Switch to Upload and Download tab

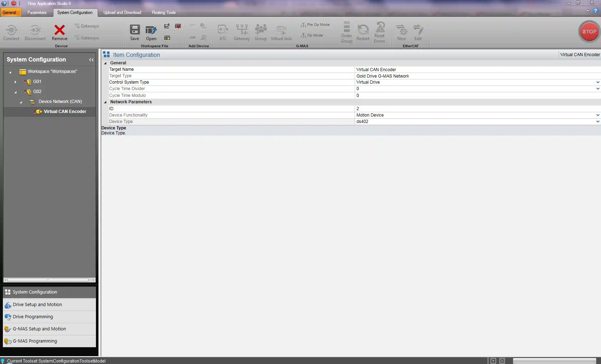click(122, 13)
